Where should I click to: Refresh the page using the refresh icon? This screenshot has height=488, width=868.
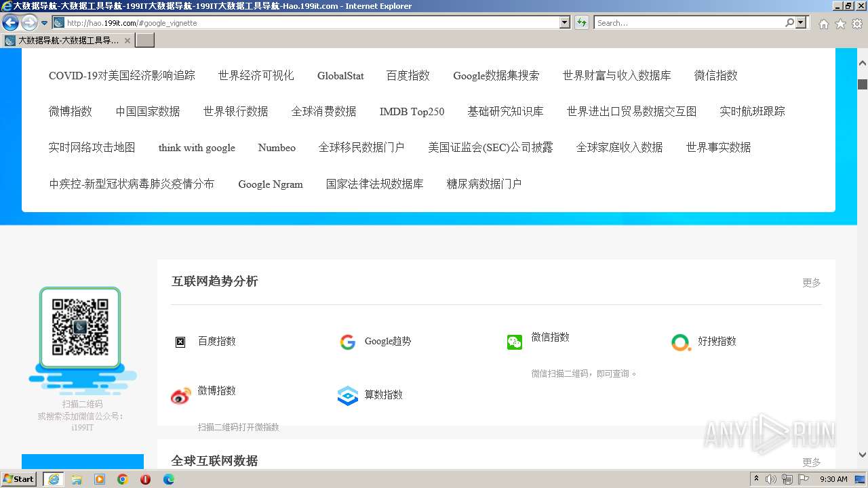point(582,23)
